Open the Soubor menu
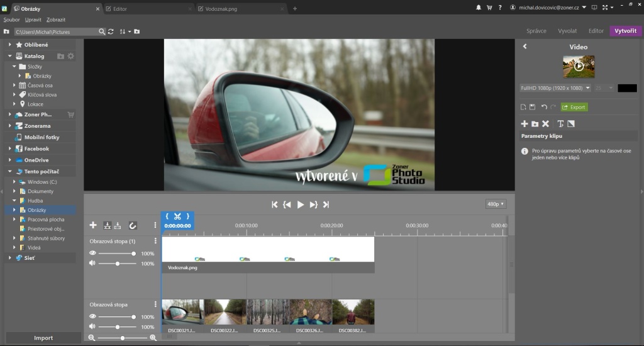This screenshot has width=644, height=346. click(x=11, y=20)
